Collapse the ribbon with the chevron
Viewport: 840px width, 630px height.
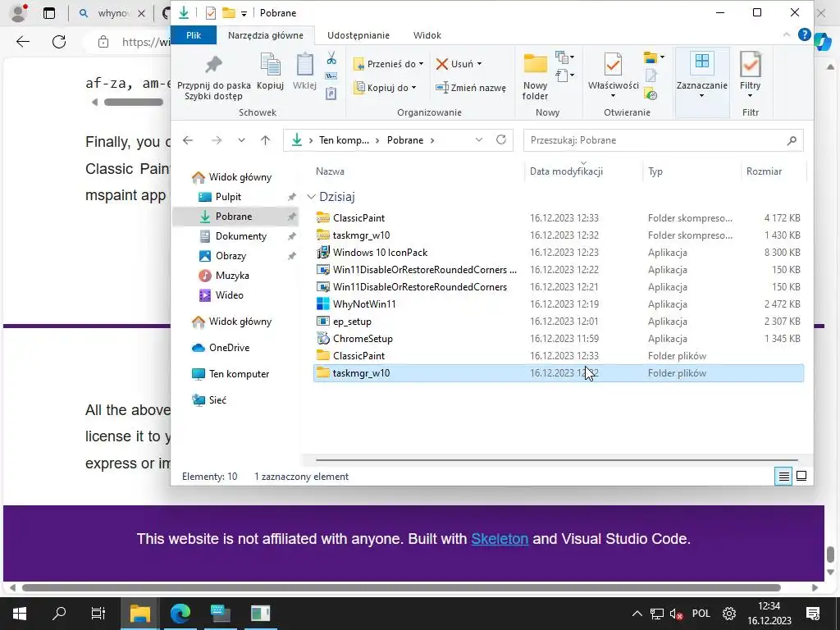787,34
